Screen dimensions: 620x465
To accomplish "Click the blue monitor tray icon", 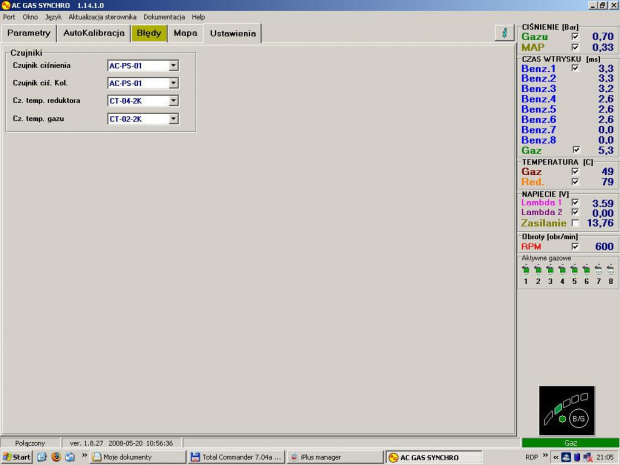I will (x=566, y=457).
